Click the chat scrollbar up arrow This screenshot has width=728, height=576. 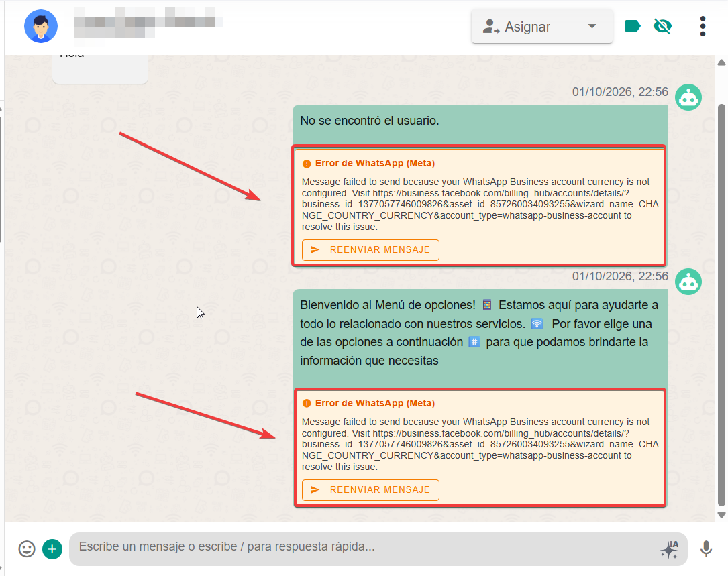click(x=721, y=62)
